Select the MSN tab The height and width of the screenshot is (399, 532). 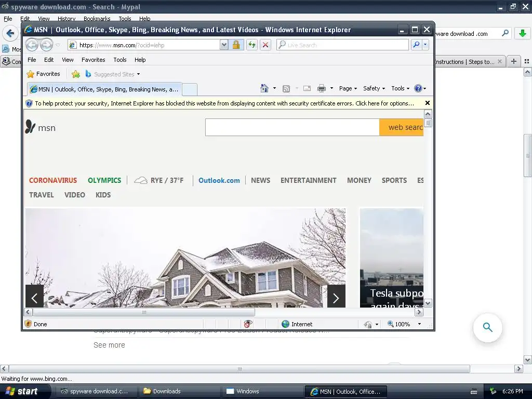(104, 89)
